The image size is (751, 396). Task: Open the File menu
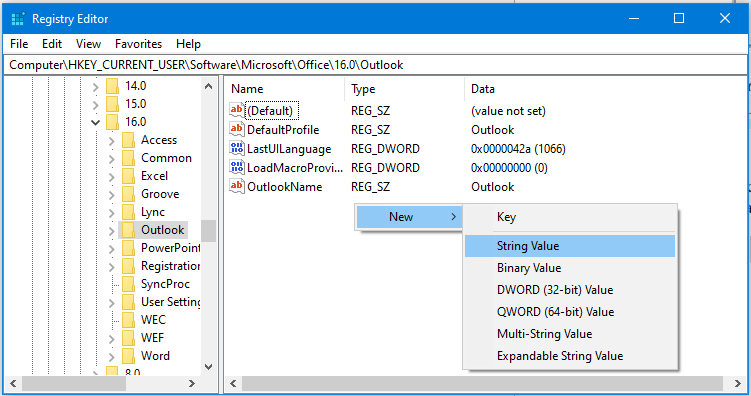pyautogui.click(x=19, y=44)
